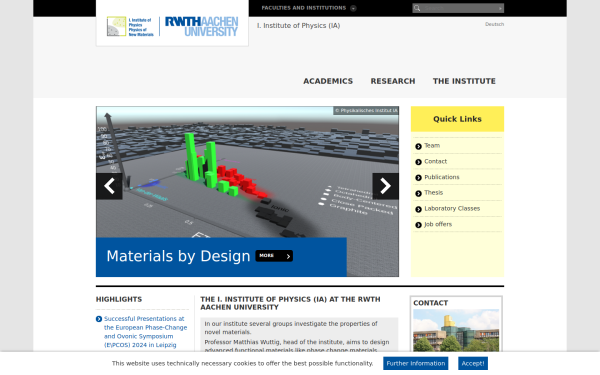Viewport: 600px width, 375px height.
Task: Open the E\PCOS 2024 Leipzig highlight link
Action: [145, 332]
